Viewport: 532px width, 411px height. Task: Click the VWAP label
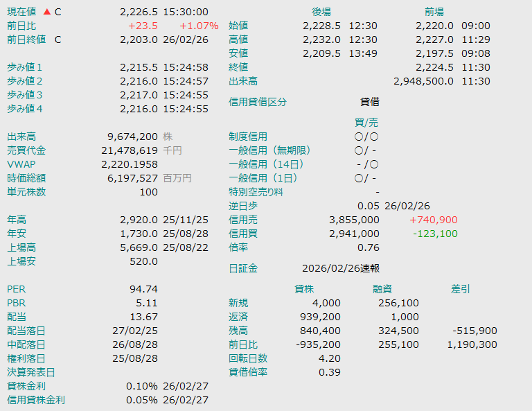coord(21,164)
